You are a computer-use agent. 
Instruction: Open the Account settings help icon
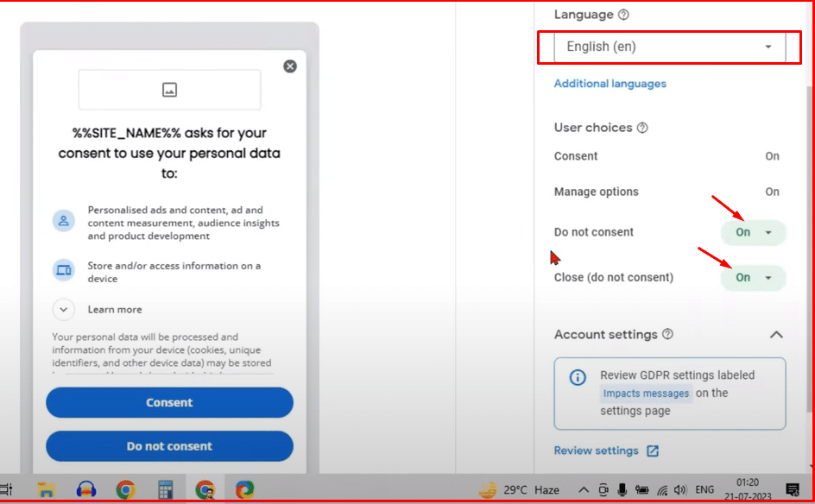[668, 334]
